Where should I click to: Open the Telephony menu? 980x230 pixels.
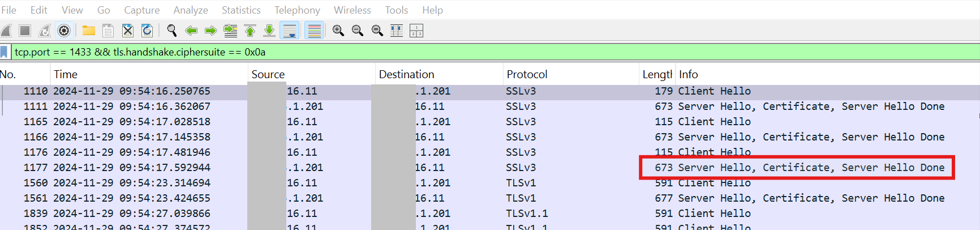click(x=297, y=10)
